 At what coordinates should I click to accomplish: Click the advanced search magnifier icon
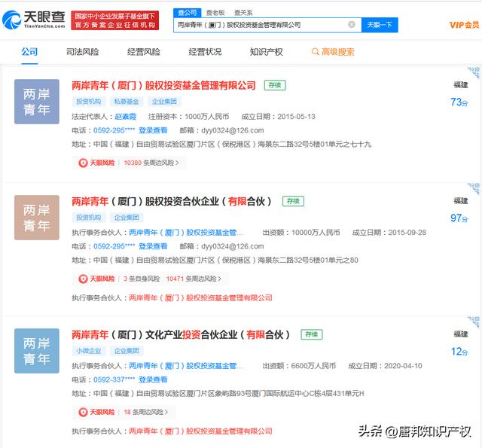pos(315,52)
